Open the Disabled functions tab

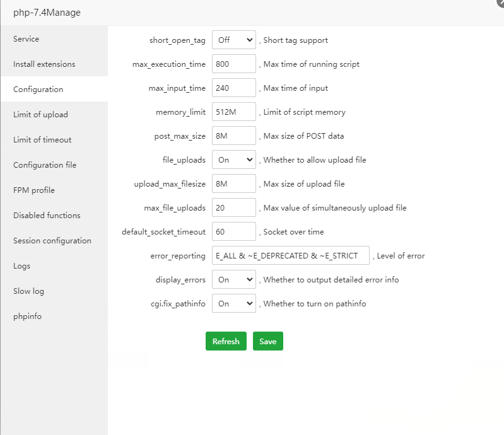click(x=47, y=216)
